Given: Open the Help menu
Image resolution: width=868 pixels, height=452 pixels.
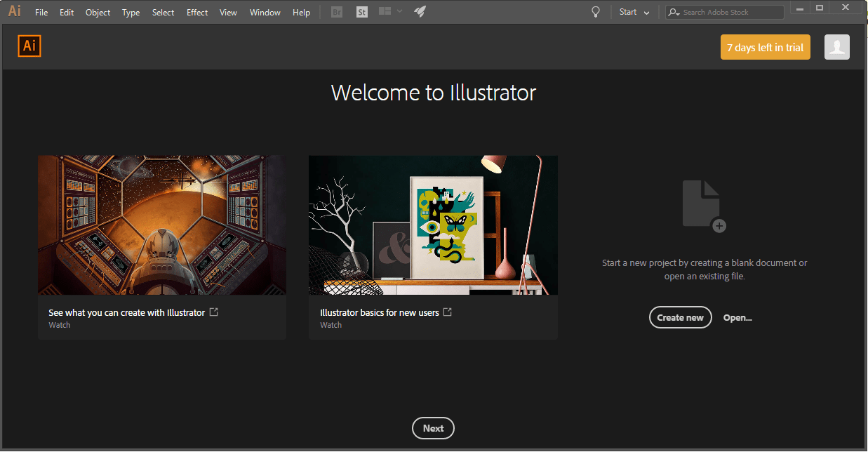Looking at the screenshot, I should pyautogui.click(x=301, y=13).
